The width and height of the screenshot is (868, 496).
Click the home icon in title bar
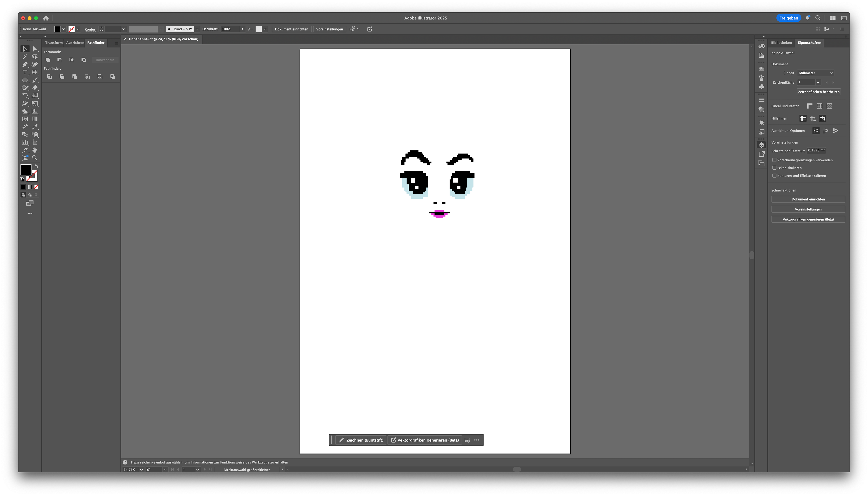click(x=46, y=18)
